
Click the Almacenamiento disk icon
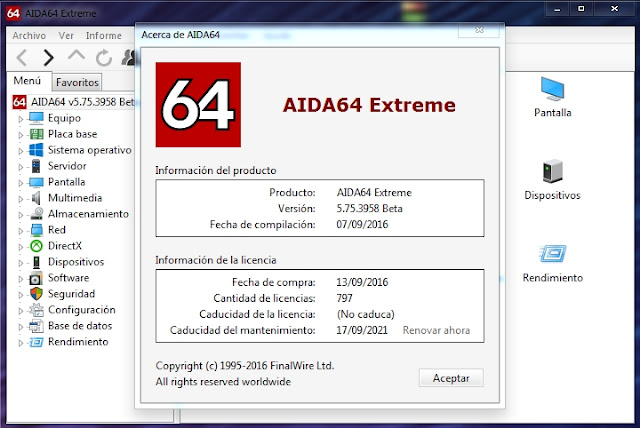pyautogui.click(x=36, y=213)
